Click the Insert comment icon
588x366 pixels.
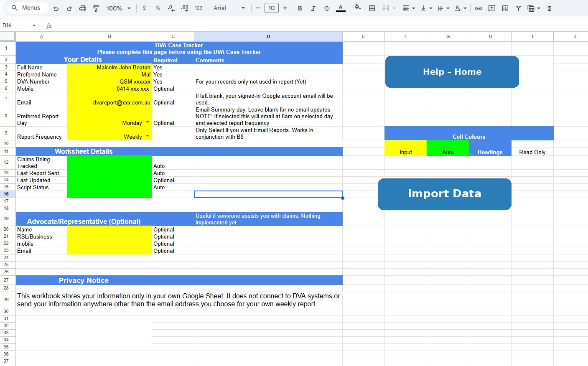tap(492, 8)
